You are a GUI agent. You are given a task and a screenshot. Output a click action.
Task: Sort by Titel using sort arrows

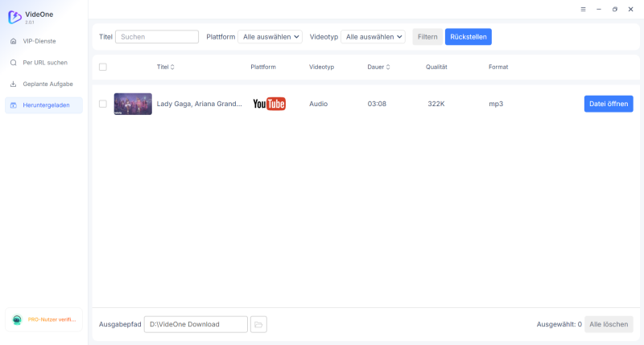coord(172,67)
